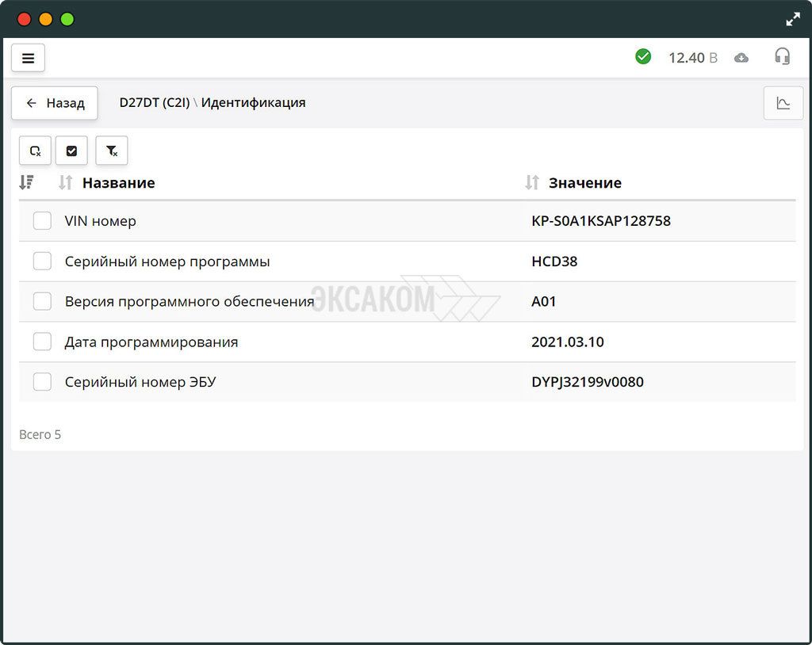The image size is (812, 645).
Task: Click the clear search icon button
Action: (35, 151)
